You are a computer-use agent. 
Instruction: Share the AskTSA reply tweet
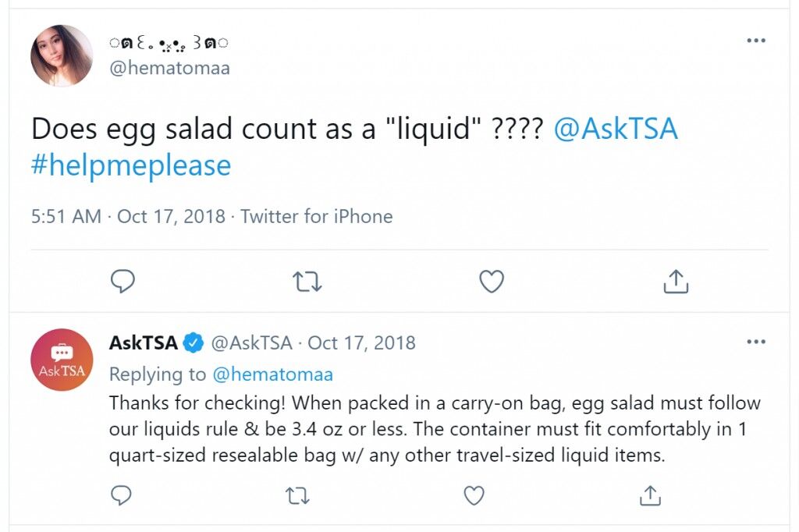650,495
